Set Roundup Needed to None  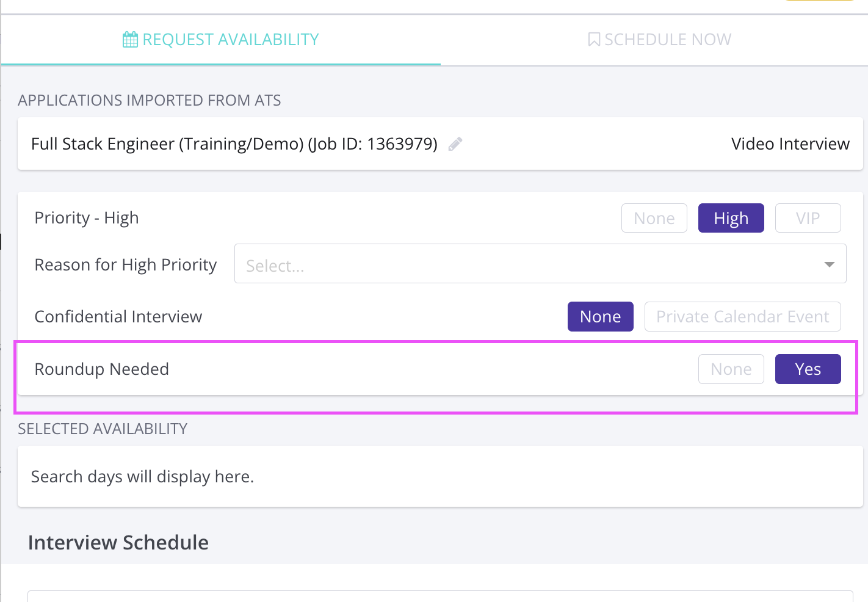tap(731, 369)
